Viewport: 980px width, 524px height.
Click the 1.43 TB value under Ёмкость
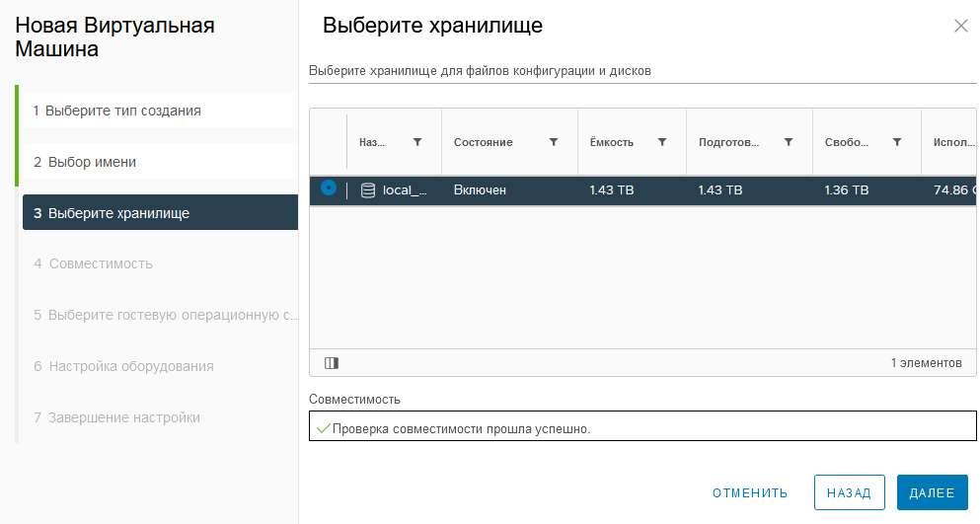tap(612, 190)
